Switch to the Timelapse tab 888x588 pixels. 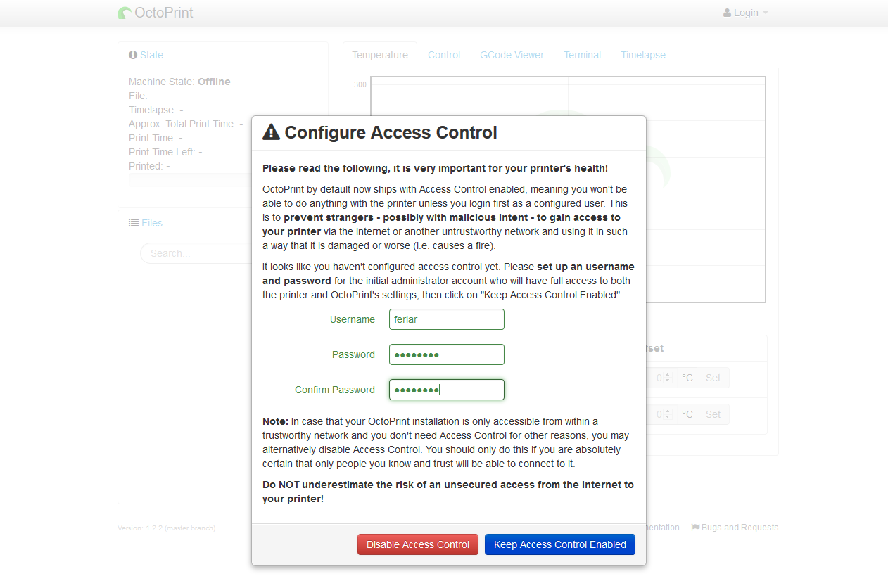[643, 55]
